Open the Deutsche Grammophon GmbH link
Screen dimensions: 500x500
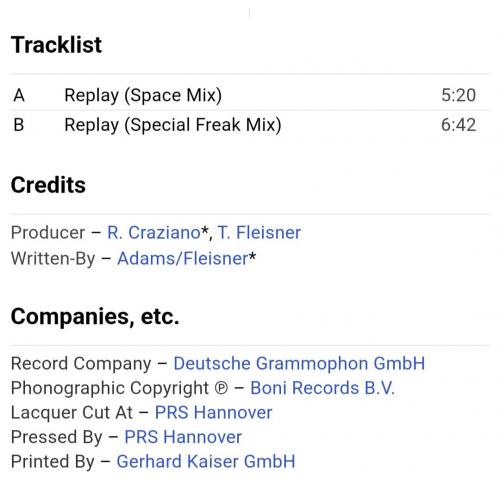coord(299,363)
